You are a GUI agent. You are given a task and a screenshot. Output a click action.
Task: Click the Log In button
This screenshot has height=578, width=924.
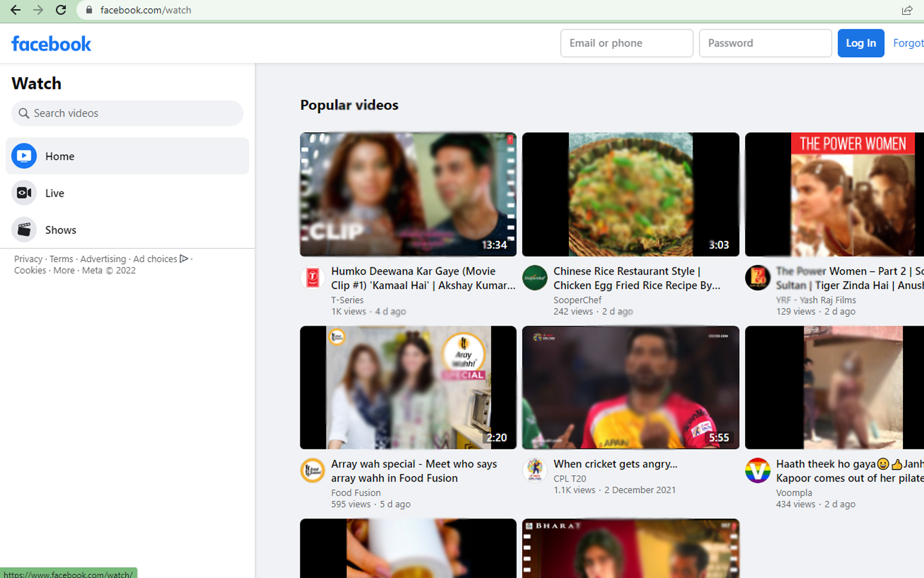[860, 43]
